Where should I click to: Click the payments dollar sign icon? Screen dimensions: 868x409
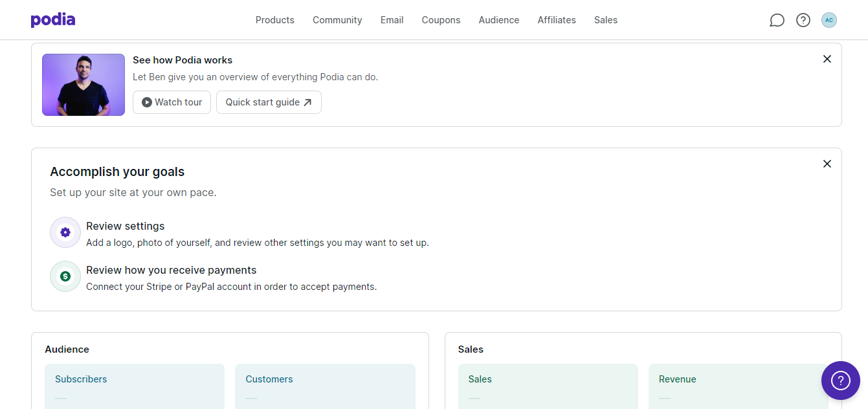(65, 276)
